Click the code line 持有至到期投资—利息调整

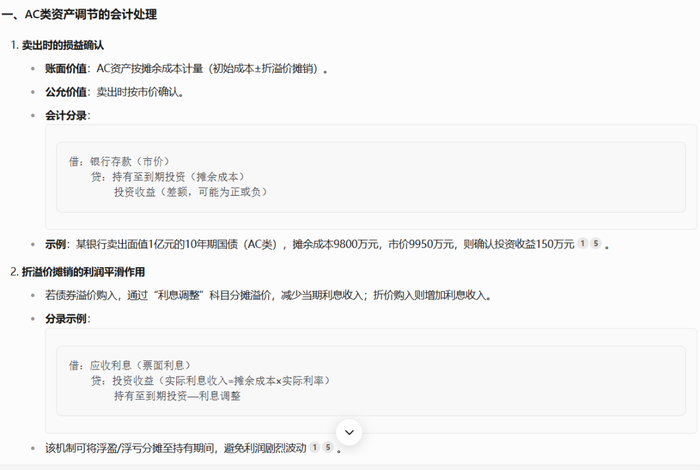pos(177,396)
